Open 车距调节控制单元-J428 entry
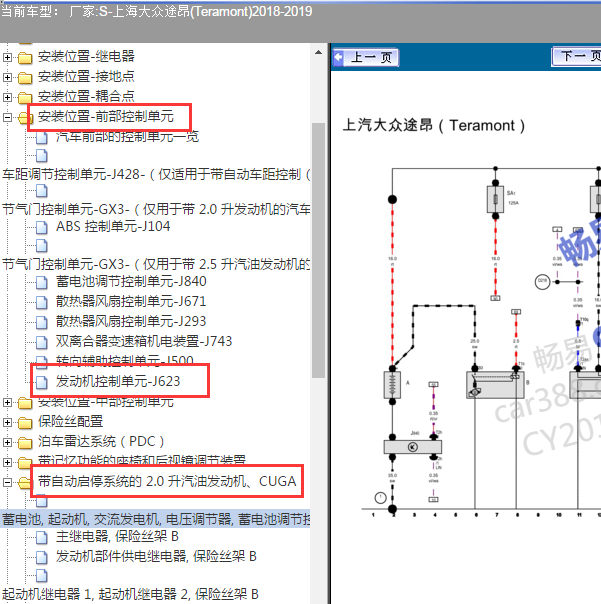 coord(156,174)
